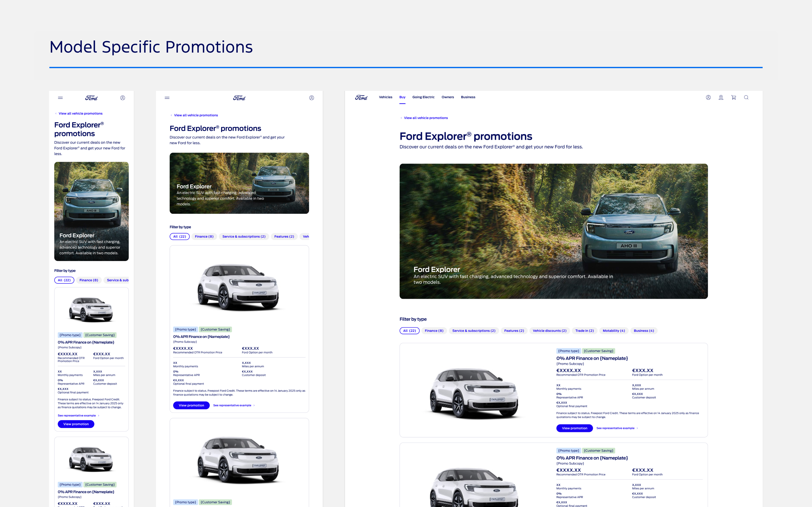Click the dealer locator pin icon
This screenshot has width=812, height=507.
721,97
